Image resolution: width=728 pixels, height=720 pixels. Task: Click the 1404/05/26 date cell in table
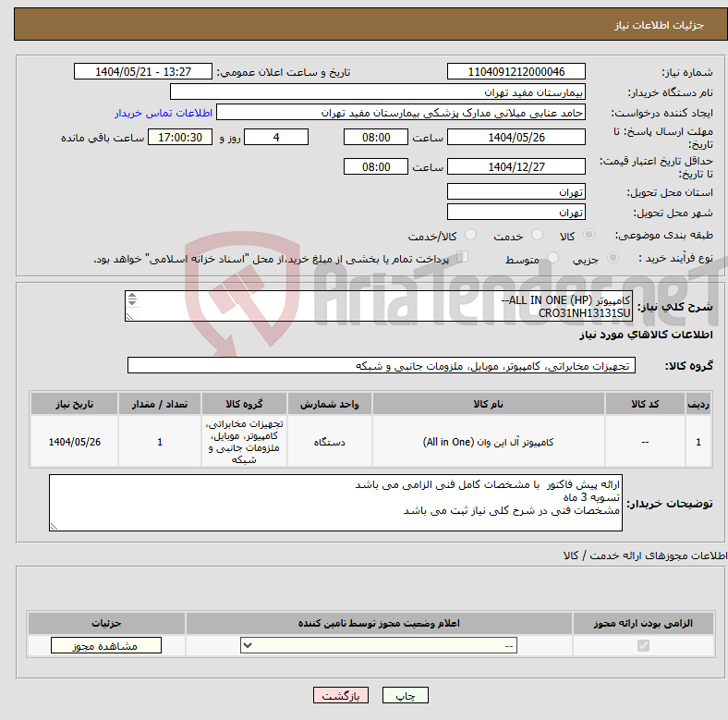(x=74, y=442)
